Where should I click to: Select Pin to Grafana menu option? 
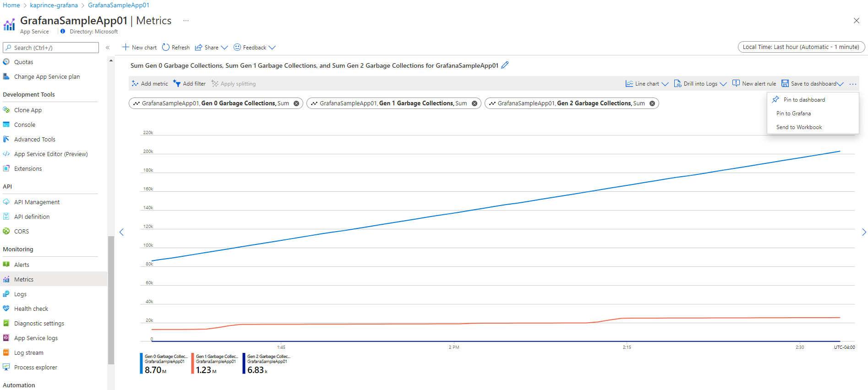813,114
